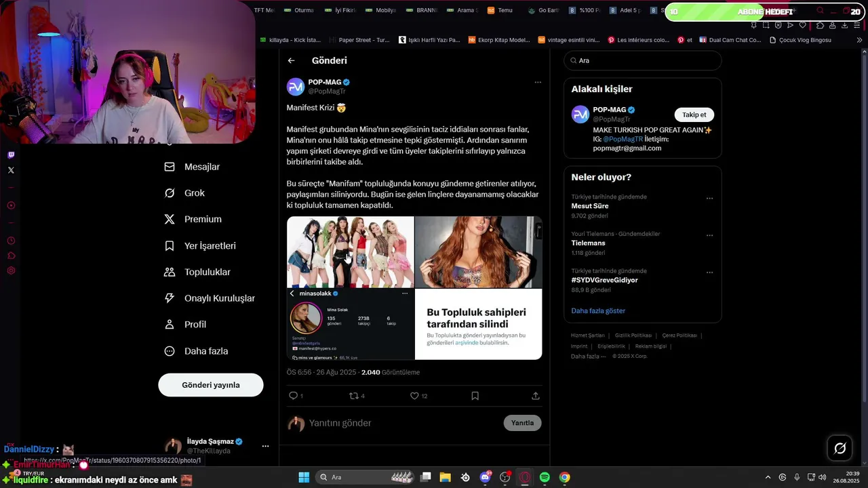Open the Manifest group photo thumbnail
Image resolution: width=868 pixels, height=488 pixels.
click(x=351, y=252)
